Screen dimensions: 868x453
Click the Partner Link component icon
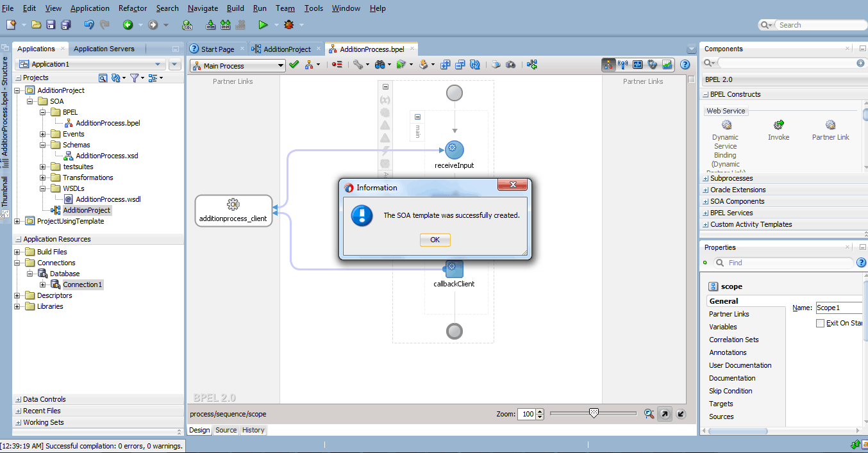pyautogui.click(x=831, y=125)
